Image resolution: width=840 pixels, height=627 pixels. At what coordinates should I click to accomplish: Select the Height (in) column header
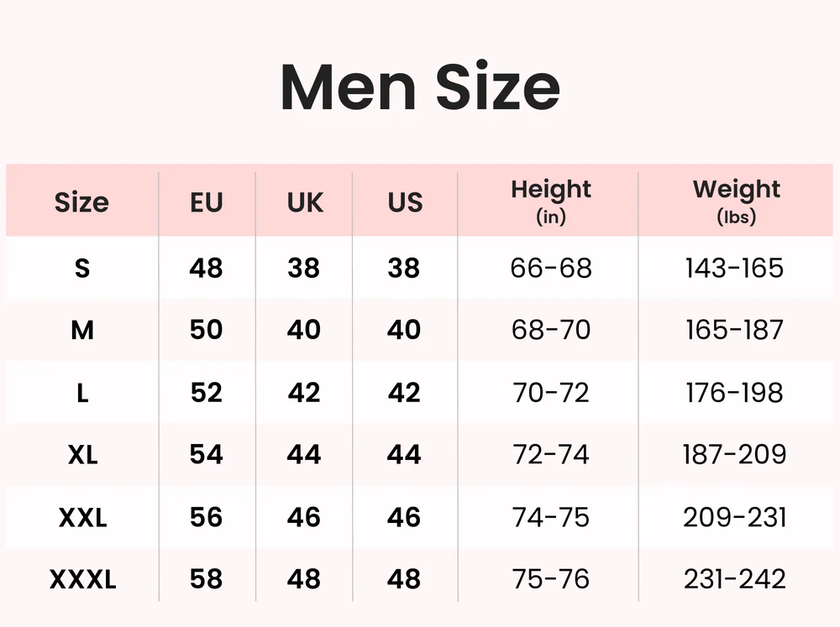[551, 201]
